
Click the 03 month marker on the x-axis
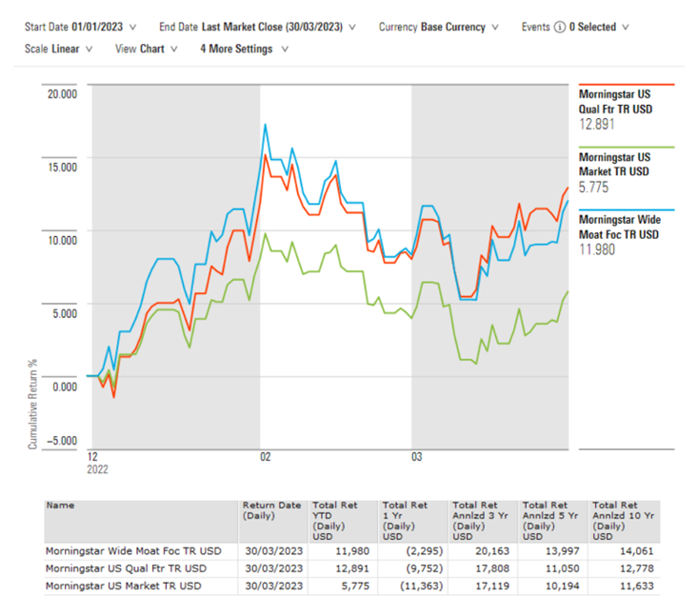coord(416,457)
